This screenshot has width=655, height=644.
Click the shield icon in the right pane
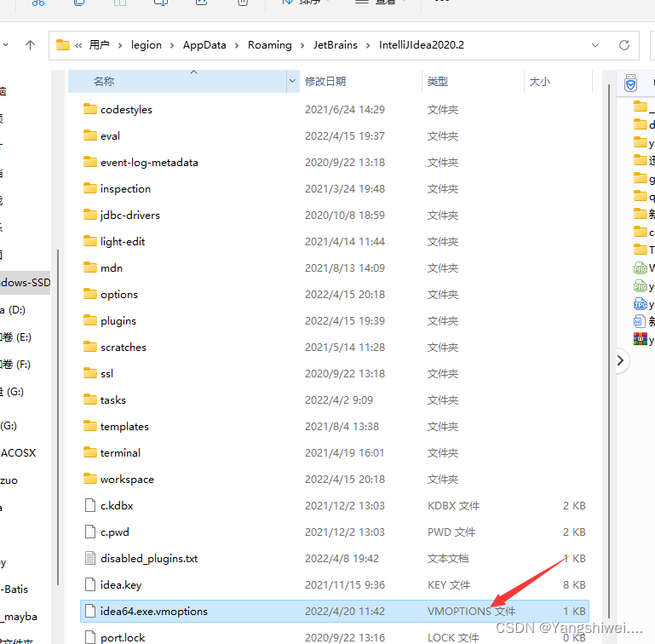(630, 83)
